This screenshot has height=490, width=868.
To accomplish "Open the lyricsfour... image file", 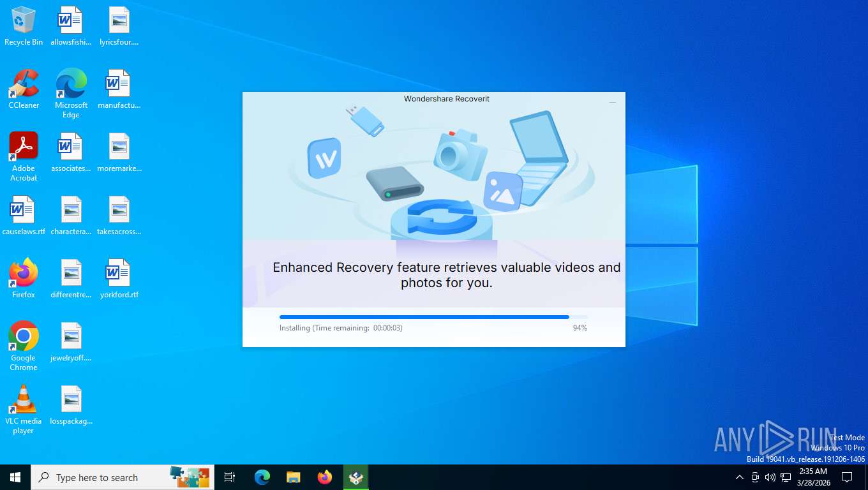I will [x=119, y=26].
